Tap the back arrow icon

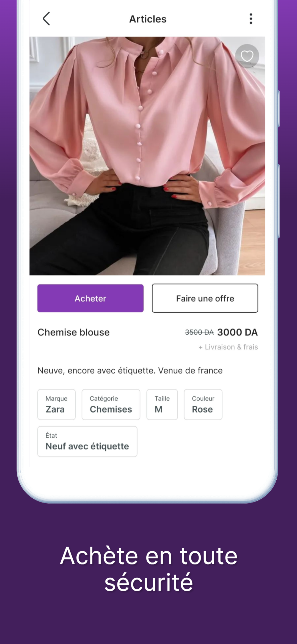tap(46, 19)
